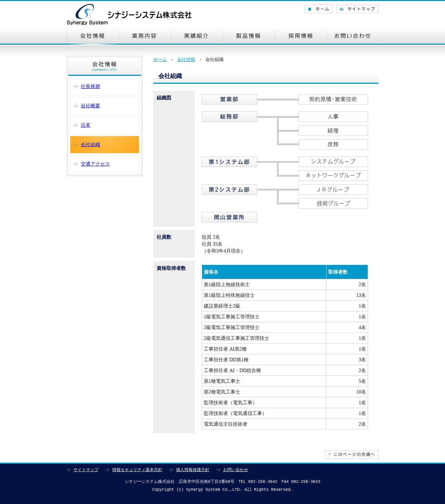Click the 社員 35名 text
The image size is (445, 504).
(x=212, y=244)
